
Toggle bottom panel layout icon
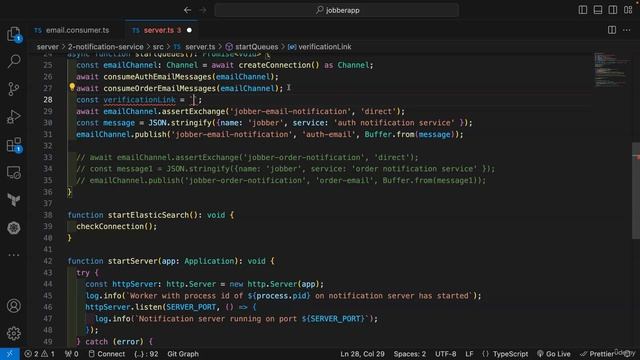(x=598, y=10)
